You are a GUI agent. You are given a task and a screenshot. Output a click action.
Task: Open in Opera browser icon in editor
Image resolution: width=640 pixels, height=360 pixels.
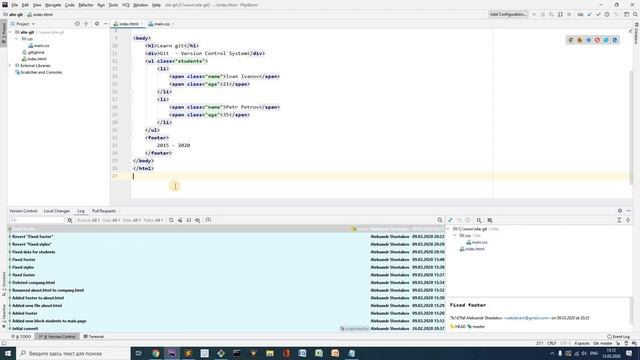597,40
